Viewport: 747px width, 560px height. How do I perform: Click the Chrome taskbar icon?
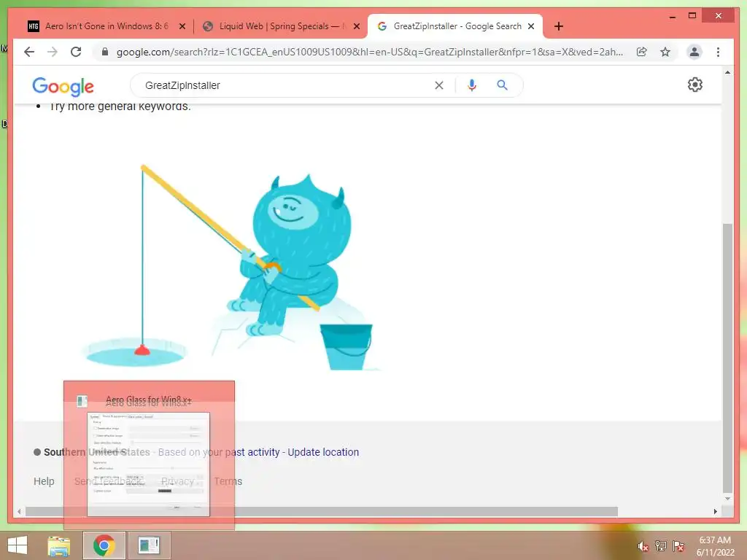click(104, 545)
